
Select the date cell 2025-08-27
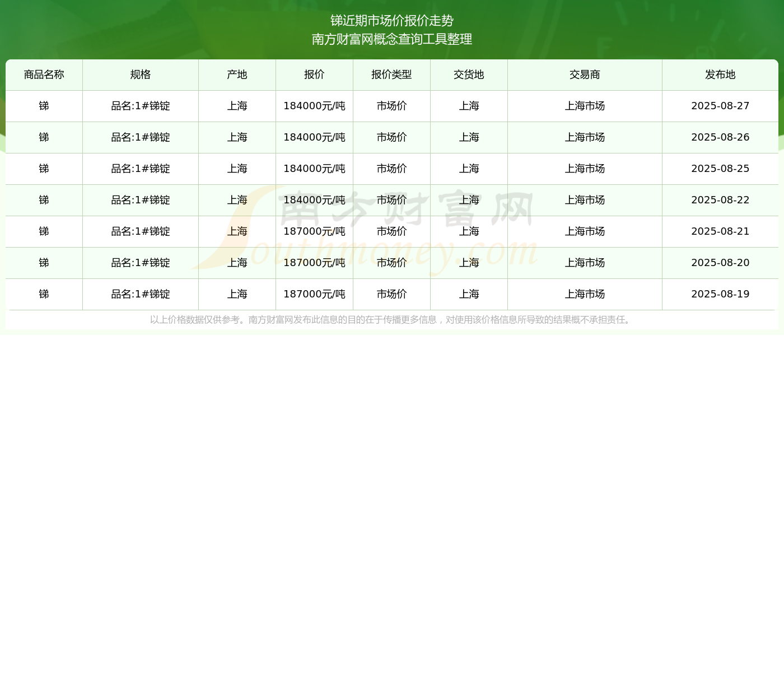[721, 106]
